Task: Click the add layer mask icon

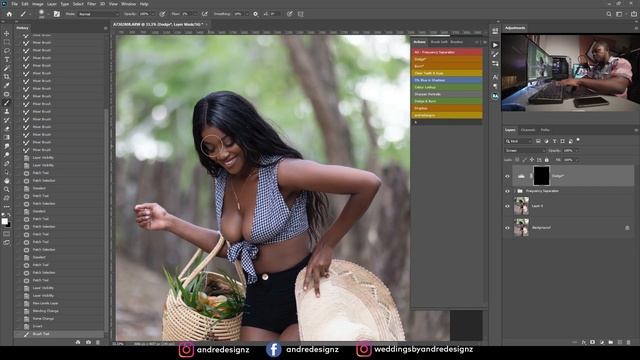Action: point(593,342)
